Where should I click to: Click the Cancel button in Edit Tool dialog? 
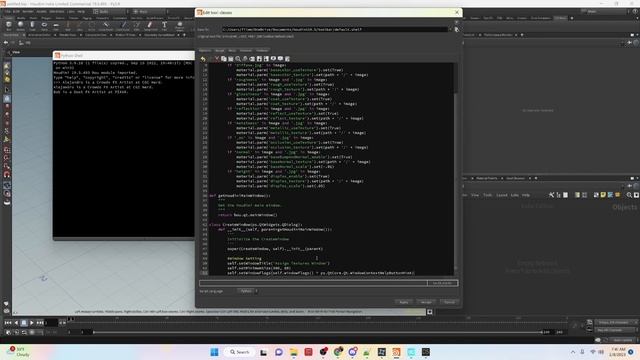point(449,302)
